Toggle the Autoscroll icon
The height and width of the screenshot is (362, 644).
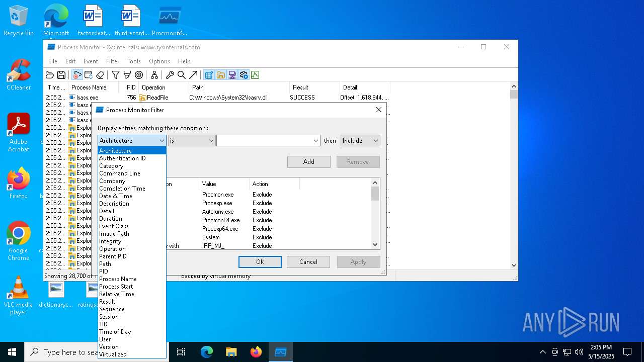[89, 75]
